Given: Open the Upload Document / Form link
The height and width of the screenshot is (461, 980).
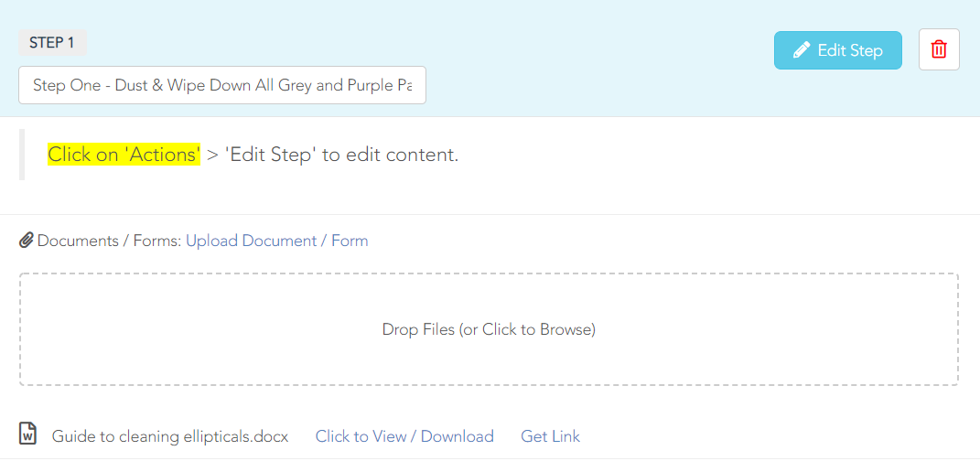Looking at the screenshot, I should (x=277, y=241).
